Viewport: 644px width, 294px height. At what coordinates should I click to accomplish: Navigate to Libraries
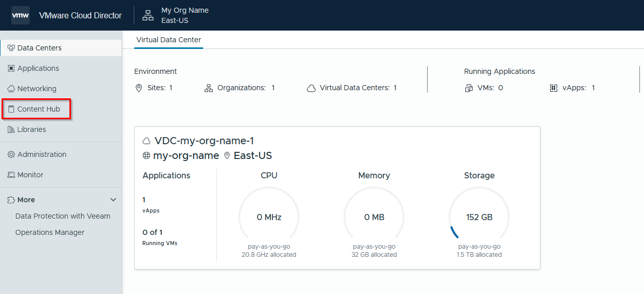coord(61,129)
